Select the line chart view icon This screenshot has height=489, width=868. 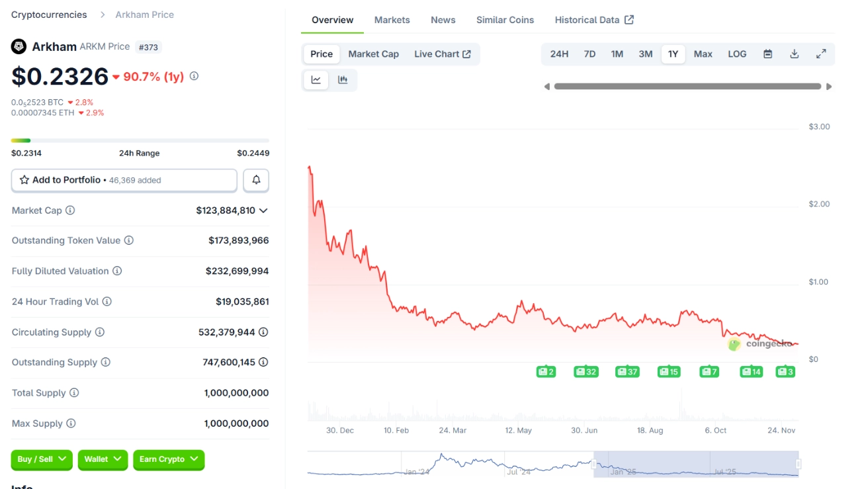[x=316, y=80]
